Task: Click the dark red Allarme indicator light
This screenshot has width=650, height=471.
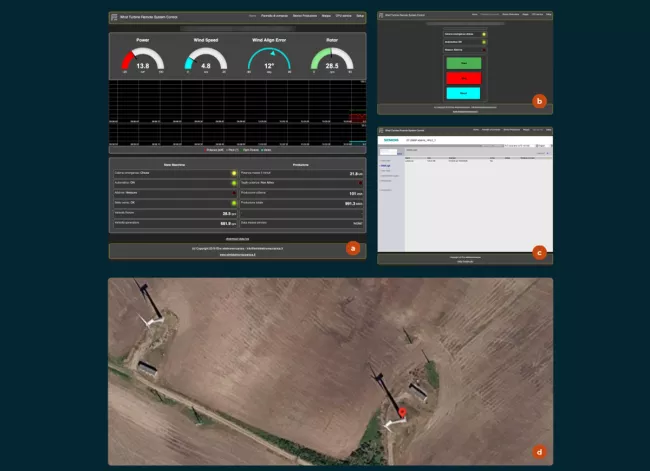Action: click(234, 193)
